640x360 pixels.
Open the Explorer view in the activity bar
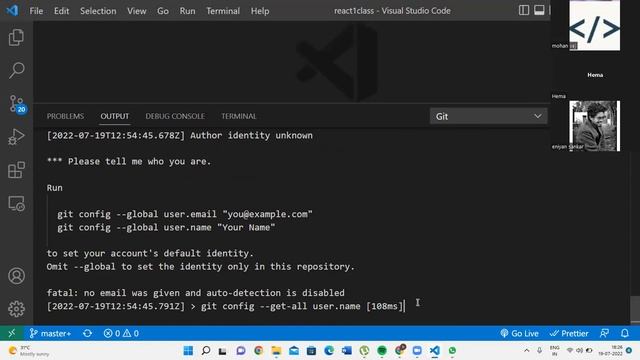click(16, 37)
